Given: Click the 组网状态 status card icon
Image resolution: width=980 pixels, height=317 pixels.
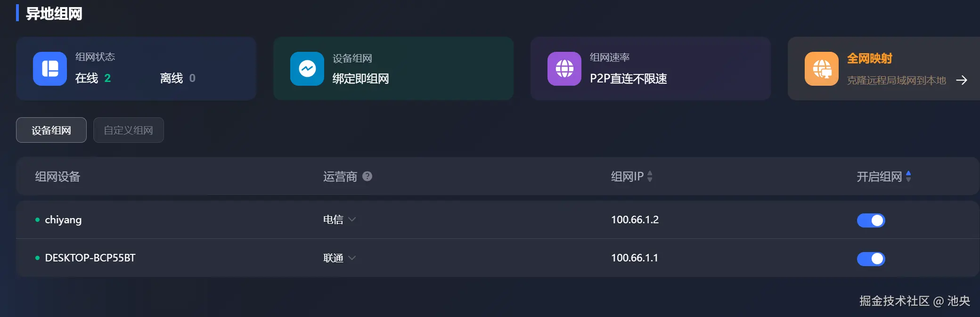Looking at the screenshot, I should click(x=50, y=69).
